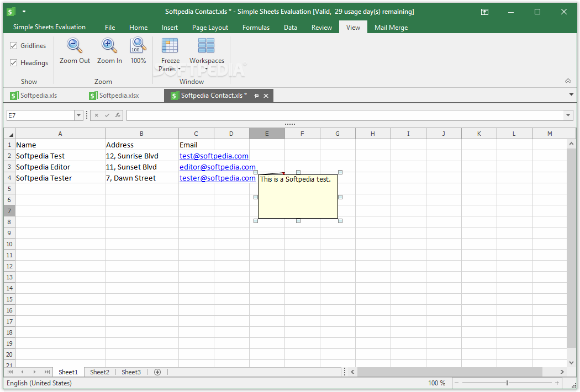Cancel the formula bar entry
This screenshot has height=392, width=580.
96,115
